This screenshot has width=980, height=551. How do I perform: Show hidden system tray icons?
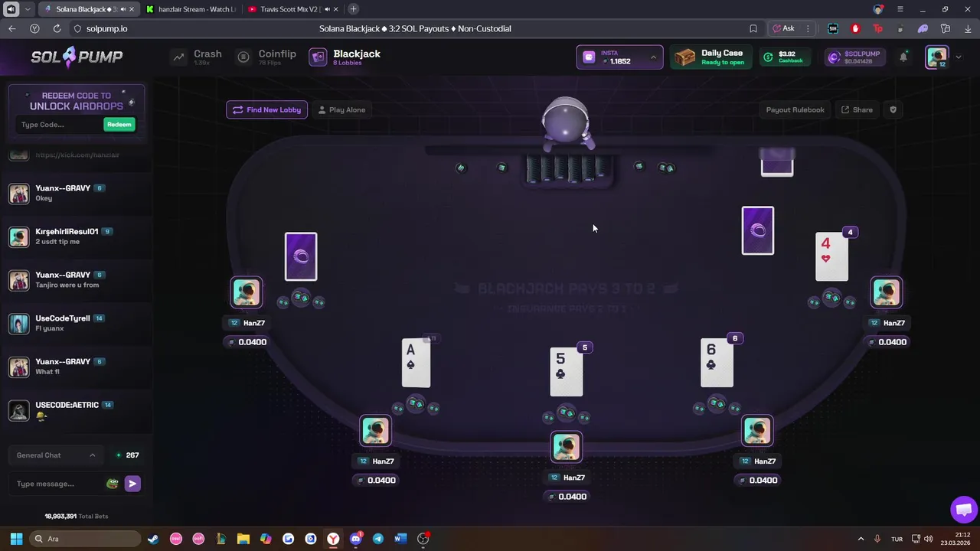coord(861,539)
